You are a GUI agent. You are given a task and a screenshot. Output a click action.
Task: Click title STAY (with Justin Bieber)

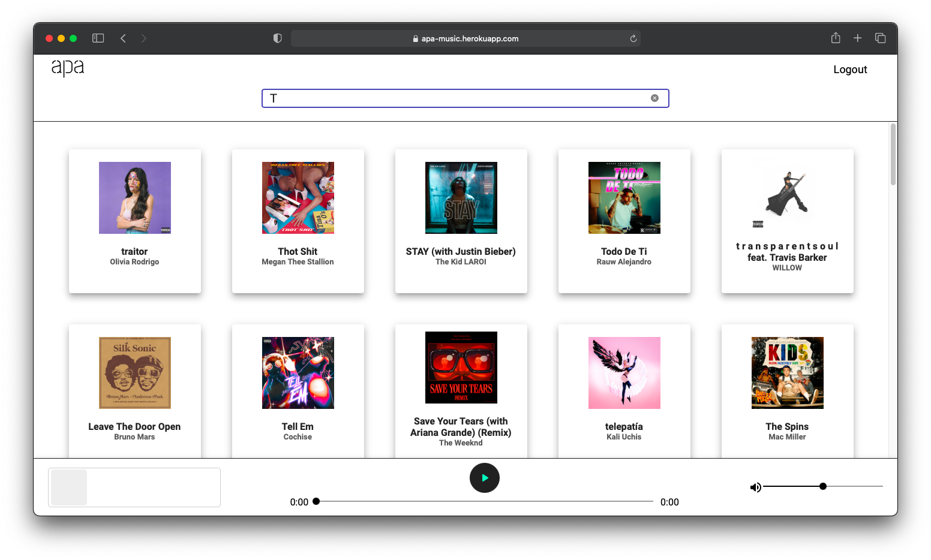click(461, 251)
